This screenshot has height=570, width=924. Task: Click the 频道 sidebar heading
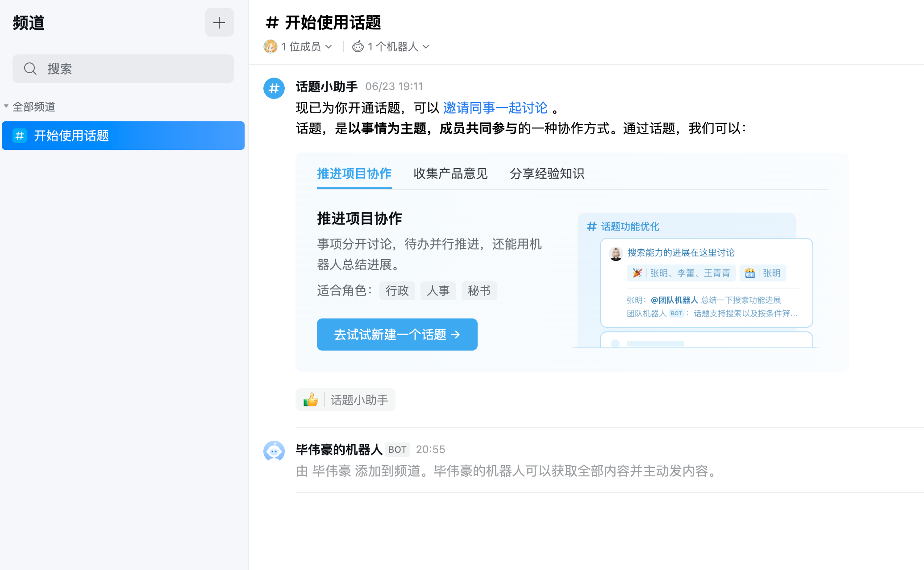click(29, 23)
